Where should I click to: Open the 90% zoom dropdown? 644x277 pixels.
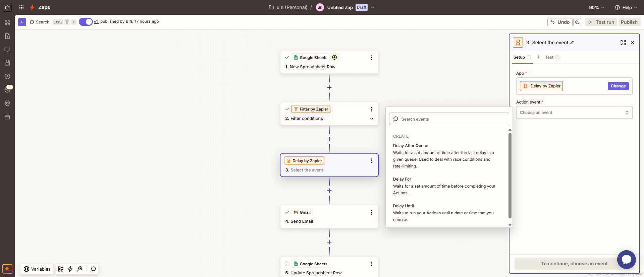596,7
